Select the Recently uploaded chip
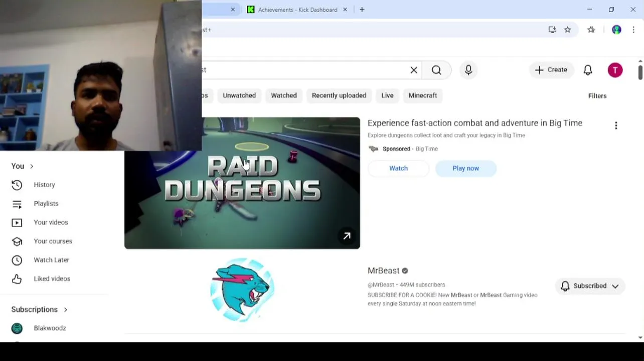Screen dimensions: 644x361 click(x=339, y=95)
